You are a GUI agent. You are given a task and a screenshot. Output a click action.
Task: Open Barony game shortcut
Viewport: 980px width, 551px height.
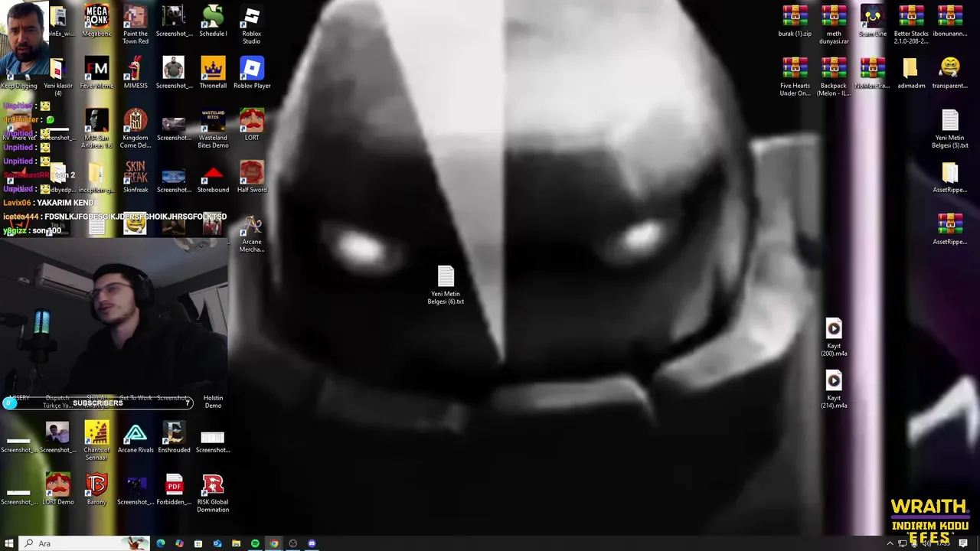coord(96,489)
